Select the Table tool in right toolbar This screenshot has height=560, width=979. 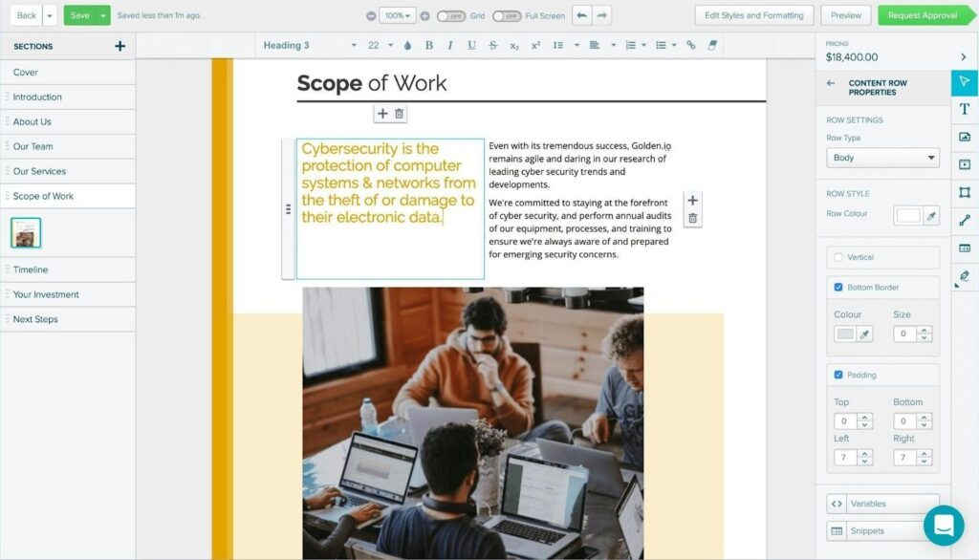click(x=965, y=248)
